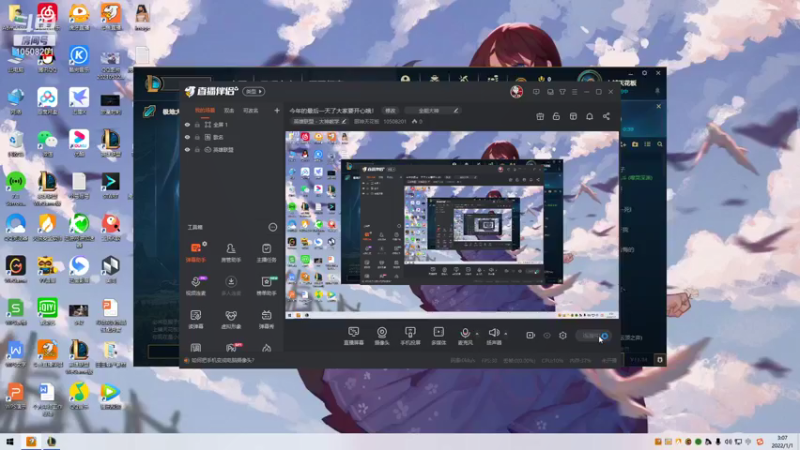
Task: Click the share icon in header
Action: pyautogui.click(x=606, y=117)
